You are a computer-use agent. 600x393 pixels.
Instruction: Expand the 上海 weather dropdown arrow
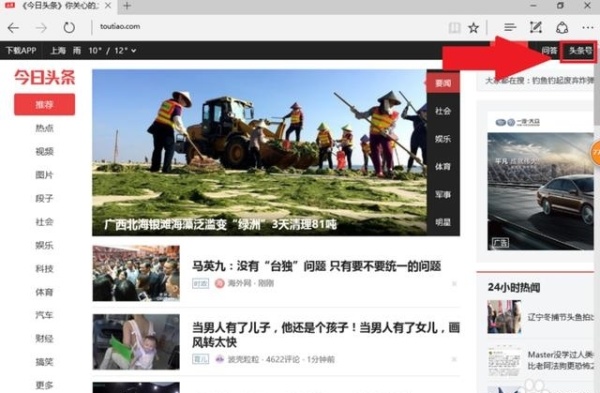134,51
